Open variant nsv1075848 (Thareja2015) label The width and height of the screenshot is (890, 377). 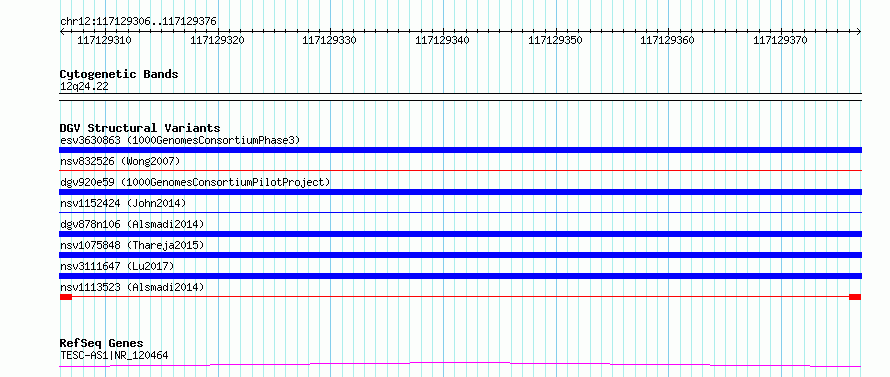(x=132, y=245)
